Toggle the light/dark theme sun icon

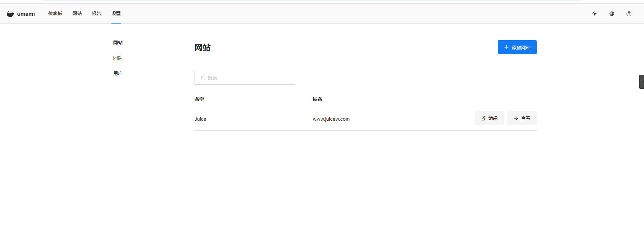[595, 14]
